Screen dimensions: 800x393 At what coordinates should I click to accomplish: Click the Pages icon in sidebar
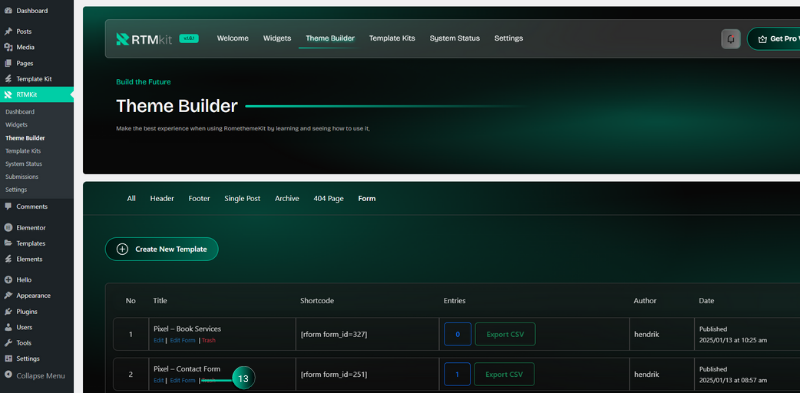[8, 63]
